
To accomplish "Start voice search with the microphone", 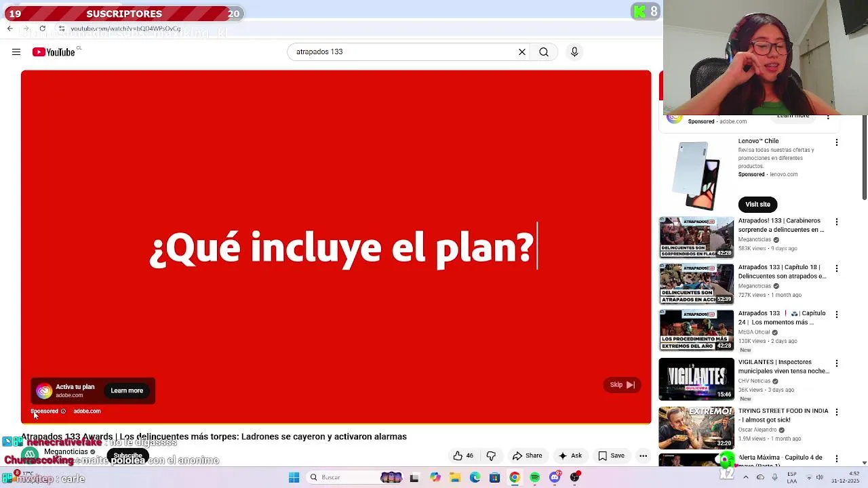I will pyautogui.click(x=574, y=52).
